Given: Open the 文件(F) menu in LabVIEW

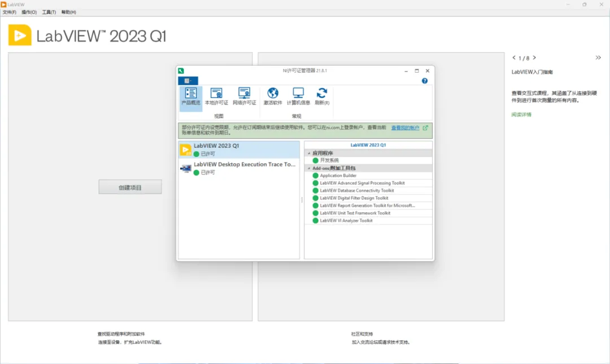Looking at the screenshot, I should (x=10, y=12).
